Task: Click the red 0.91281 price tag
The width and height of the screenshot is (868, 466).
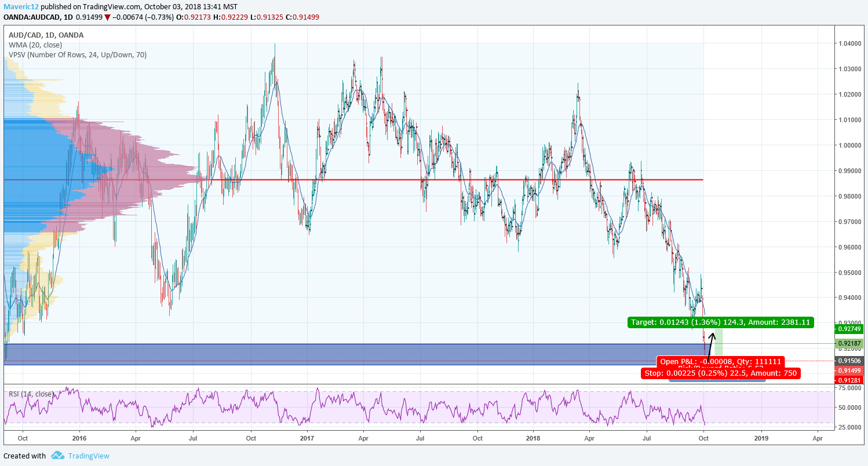Action: tap(849, 380)
